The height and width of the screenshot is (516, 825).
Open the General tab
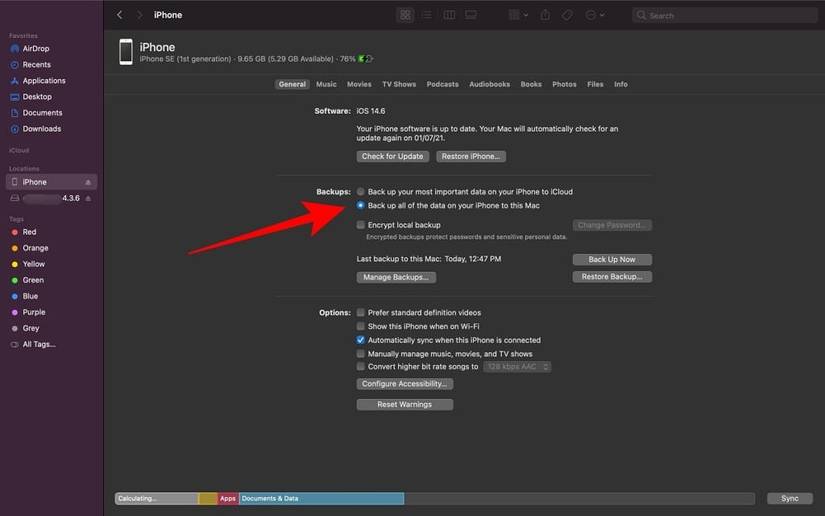pyautogui.click(x=292, y=84)
